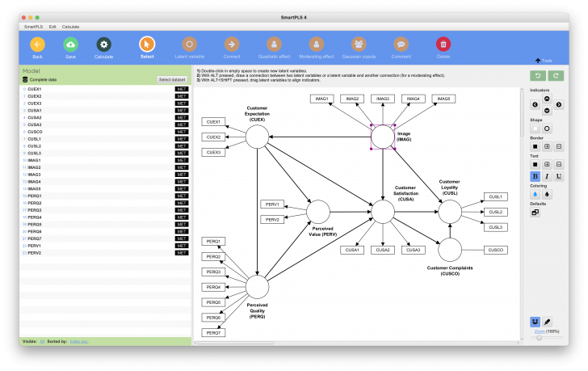
Task: Click the Back arrow toolbar icon
Action: (x=37, y=44)
